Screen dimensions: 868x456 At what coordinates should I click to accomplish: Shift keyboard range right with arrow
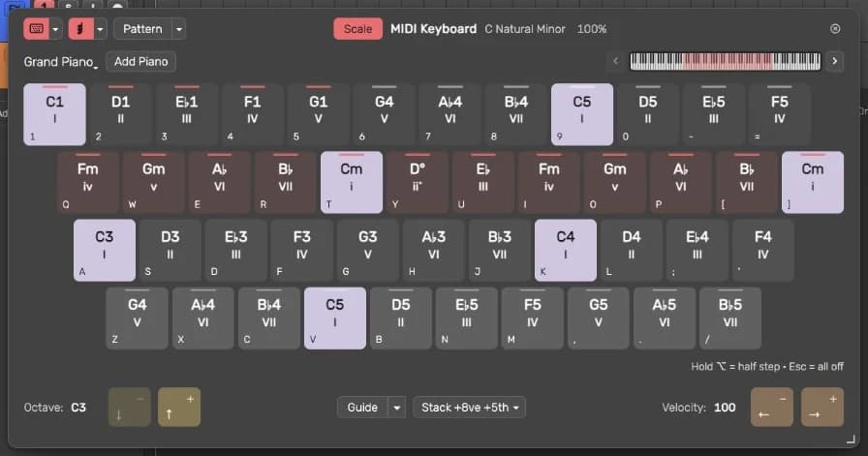coord(834,61)
